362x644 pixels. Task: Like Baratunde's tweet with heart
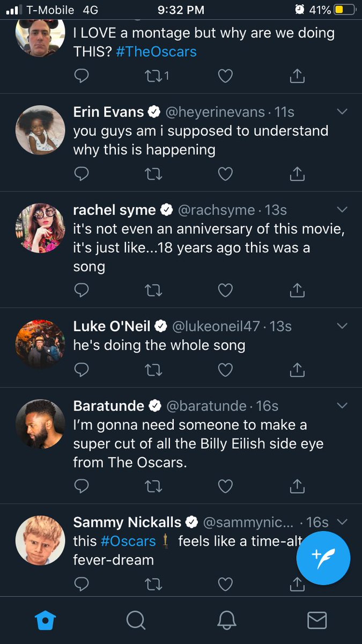(x=225, y=486)
